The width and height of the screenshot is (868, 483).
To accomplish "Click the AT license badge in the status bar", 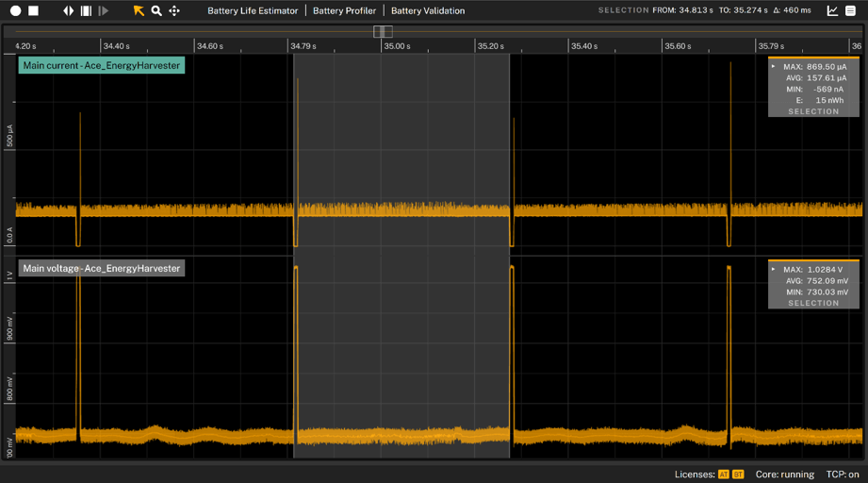I will (x=724, y=475).
